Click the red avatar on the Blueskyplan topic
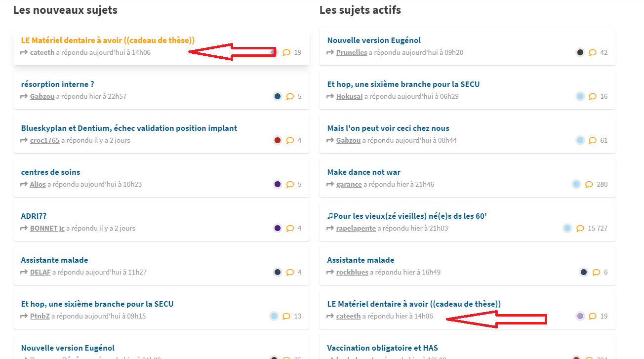 (x=277, y=140)
